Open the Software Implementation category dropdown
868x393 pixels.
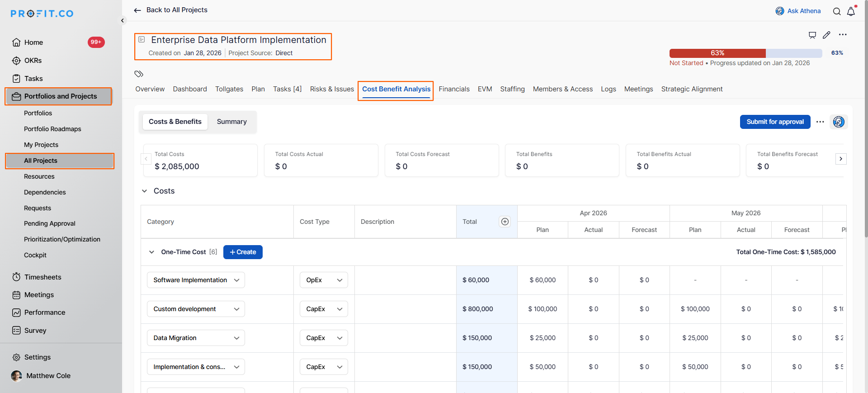[196, 280]
